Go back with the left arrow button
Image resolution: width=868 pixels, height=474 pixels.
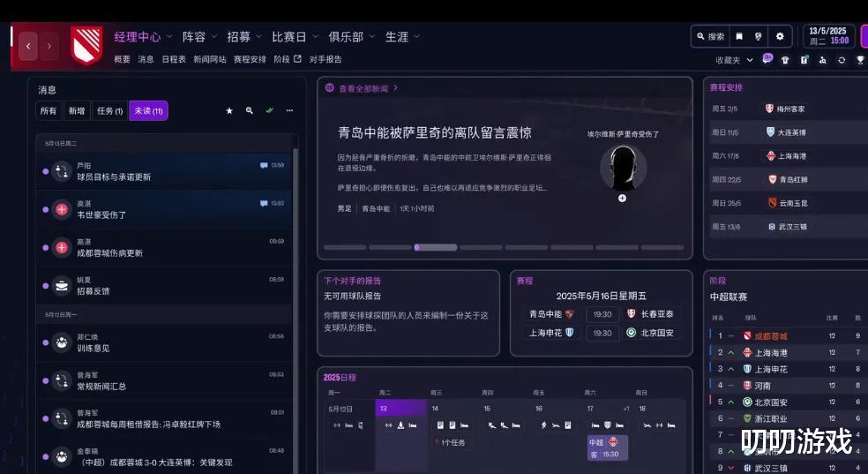(28, 47)
